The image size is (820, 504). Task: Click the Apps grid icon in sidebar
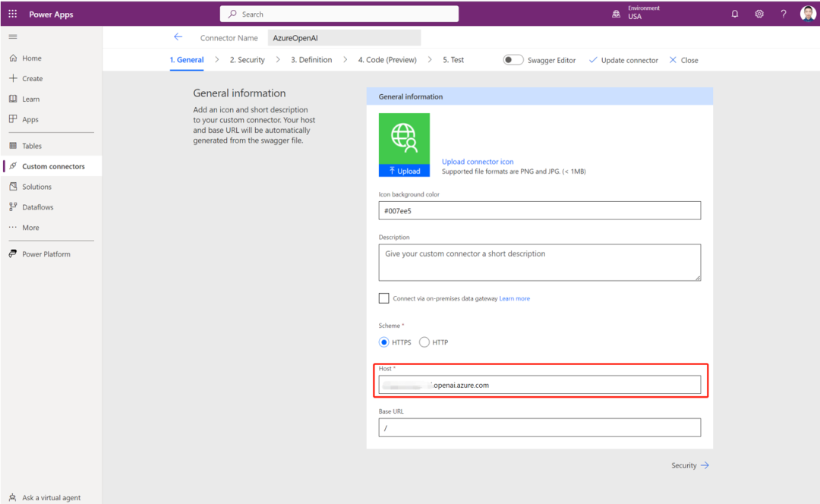click(x=13, y=119)
